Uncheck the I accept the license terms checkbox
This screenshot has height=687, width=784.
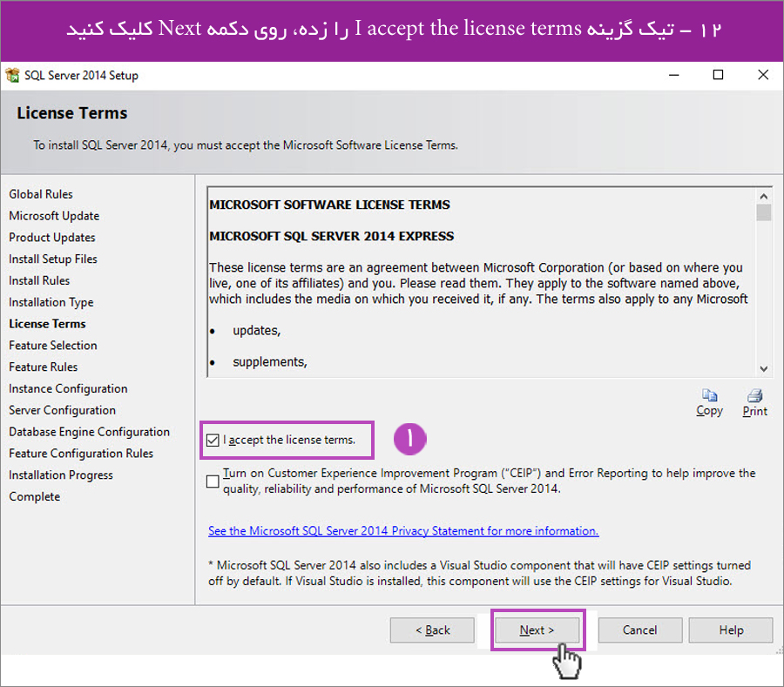(x=213, y=441)
